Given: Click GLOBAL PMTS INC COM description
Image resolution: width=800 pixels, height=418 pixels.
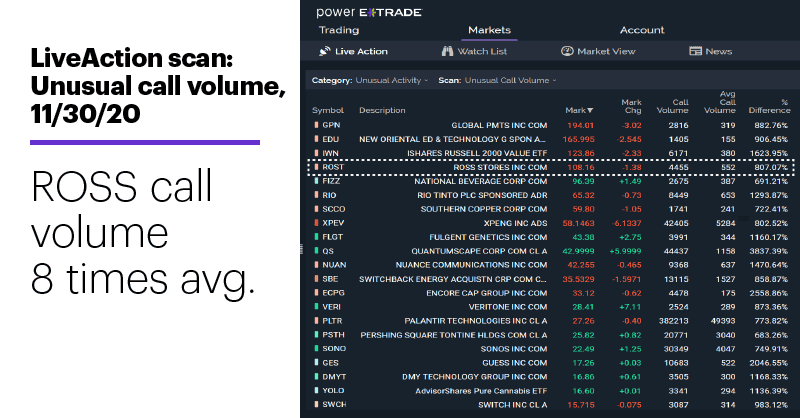Looking at the screenshot, I should coord(499,125).
